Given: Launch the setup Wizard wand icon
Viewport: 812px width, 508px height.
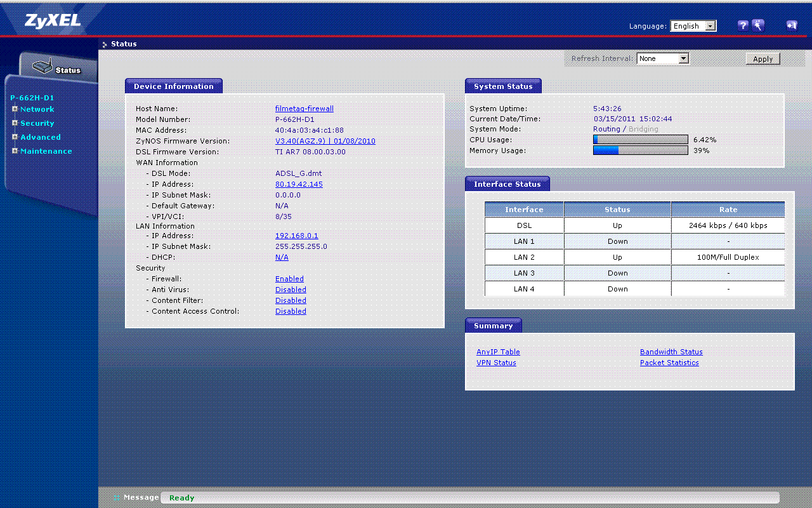Looking at the screenshot, I should [x=758, y=25].
